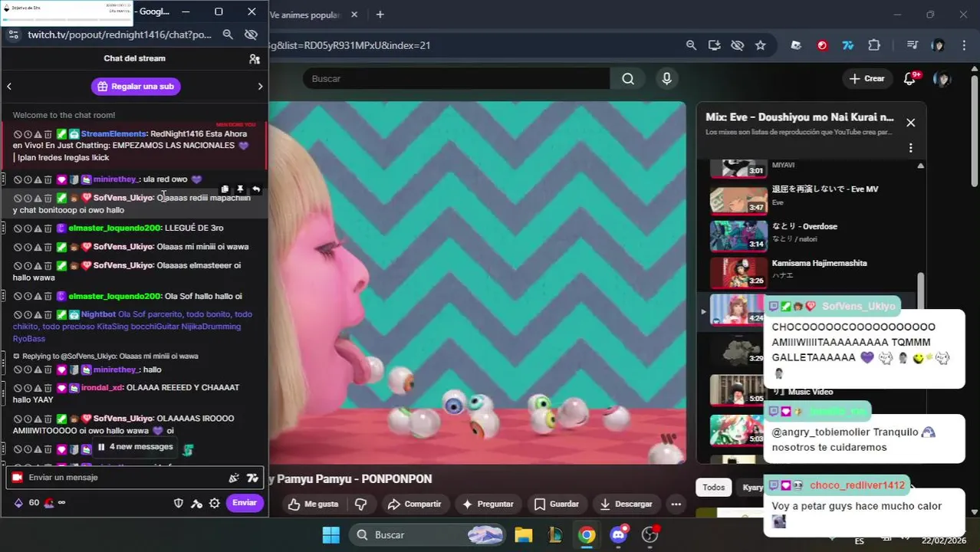Click Compartir share button
980x552 pixels.
(x=414, y=504)
